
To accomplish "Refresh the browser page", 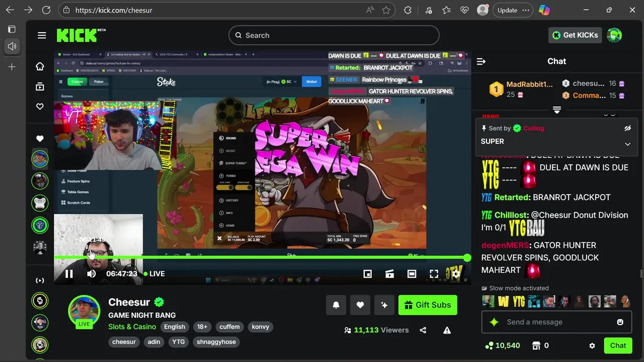I will coord(46,10).
